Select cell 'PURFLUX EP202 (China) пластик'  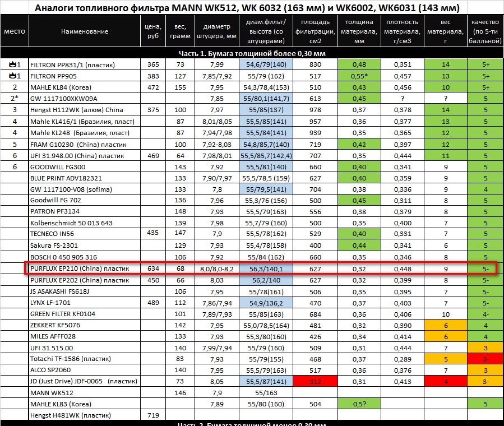85,280
